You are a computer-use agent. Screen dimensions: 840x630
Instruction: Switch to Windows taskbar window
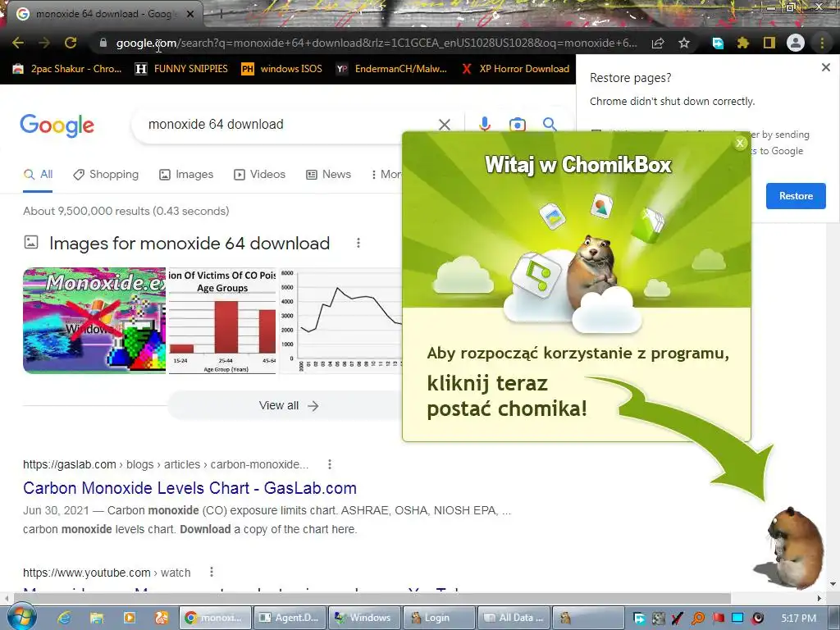363,618
